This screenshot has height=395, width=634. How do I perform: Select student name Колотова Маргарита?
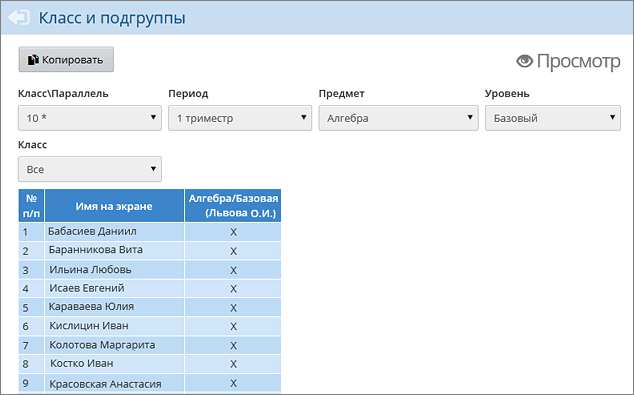tap(102, 345)
